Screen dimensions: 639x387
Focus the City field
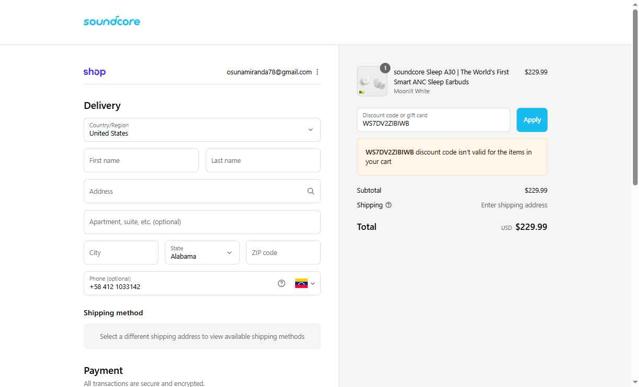121,253
